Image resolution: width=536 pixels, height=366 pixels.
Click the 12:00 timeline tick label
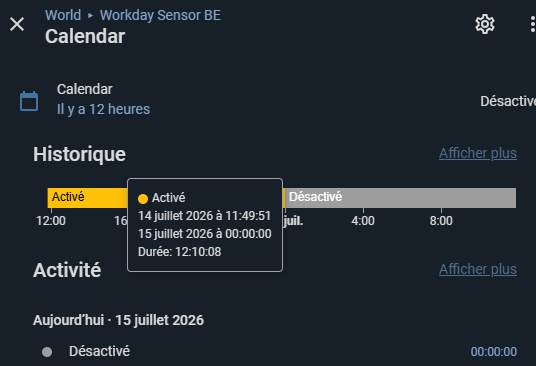tap(51, 221)
